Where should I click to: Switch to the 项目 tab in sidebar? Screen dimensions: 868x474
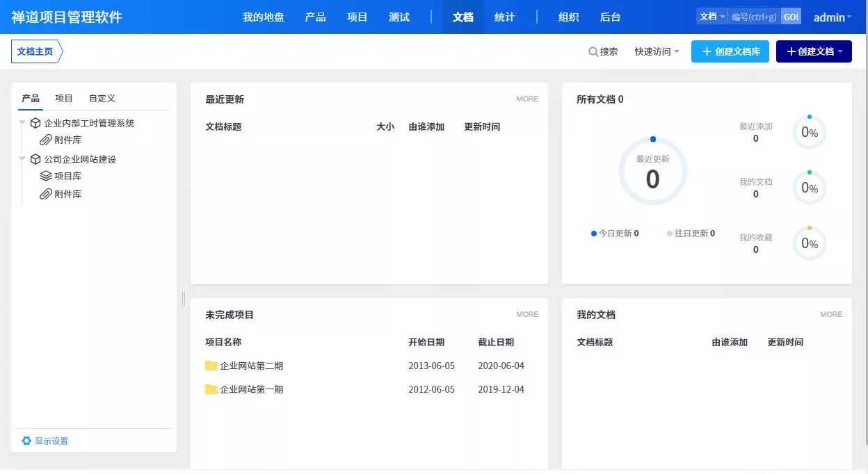[64, 98]
